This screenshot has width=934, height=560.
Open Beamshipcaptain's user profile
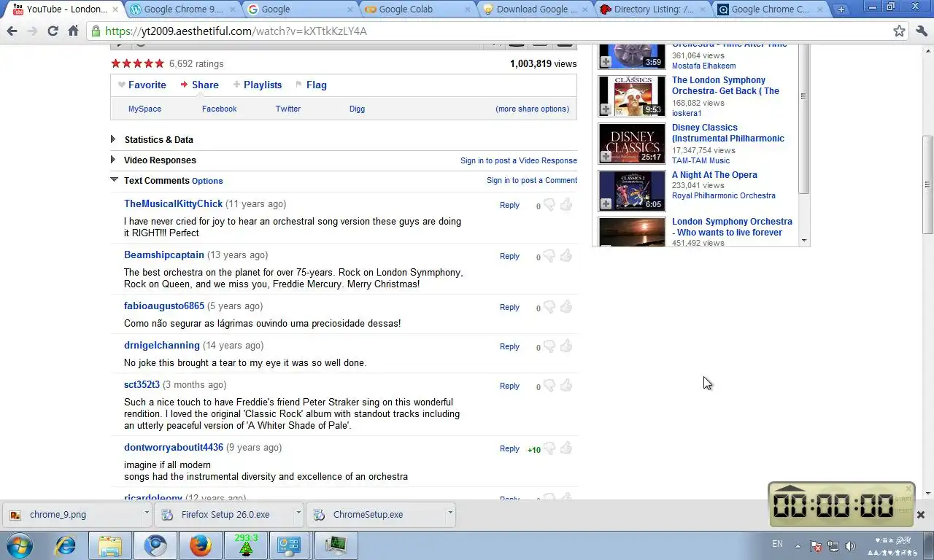click(164, 254)
